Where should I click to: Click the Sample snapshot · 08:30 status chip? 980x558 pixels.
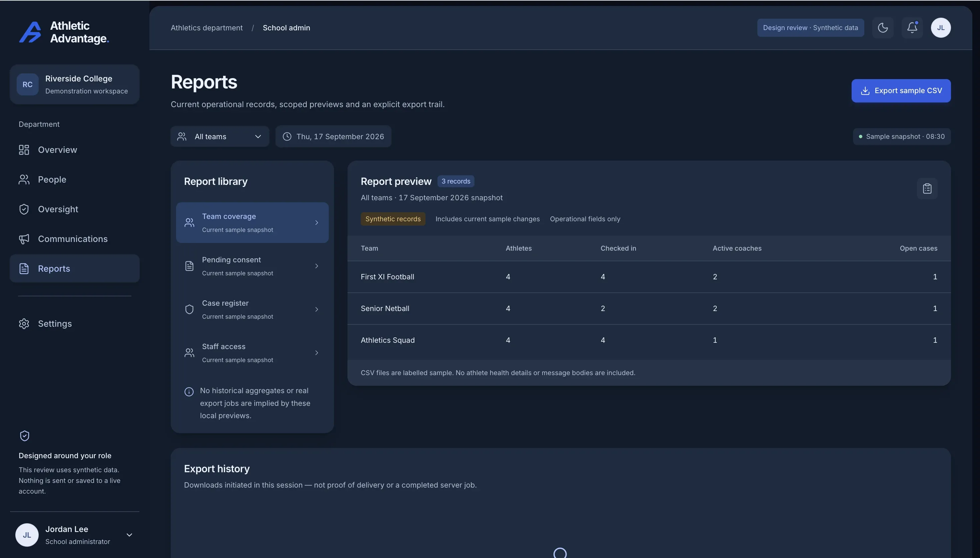(x=902, y=136)
